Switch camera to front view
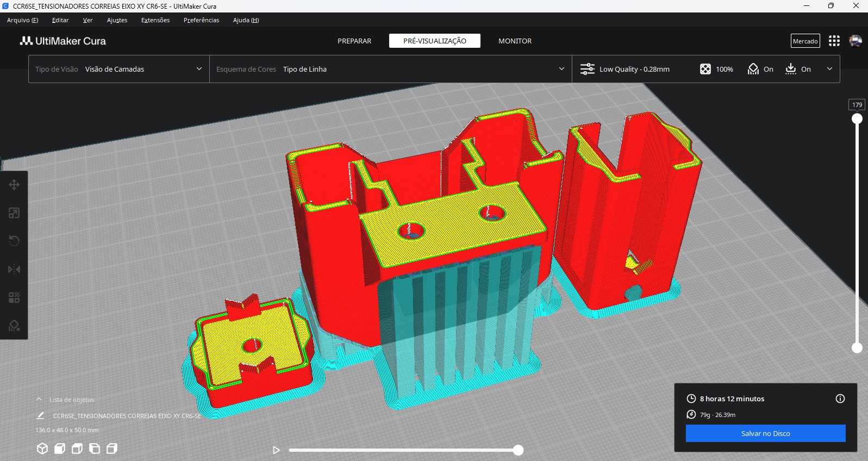Screen dimensions: 868x461 point(60,449)
